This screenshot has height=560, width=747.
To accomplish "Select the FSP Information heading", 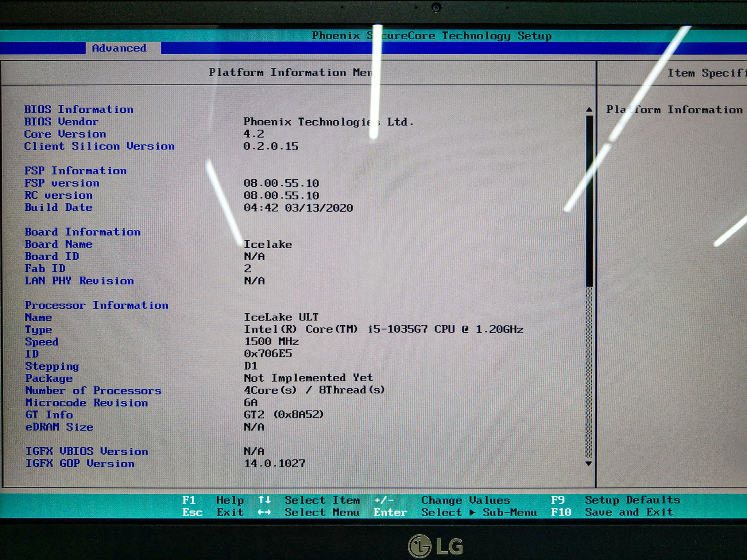I will (76, 171).
